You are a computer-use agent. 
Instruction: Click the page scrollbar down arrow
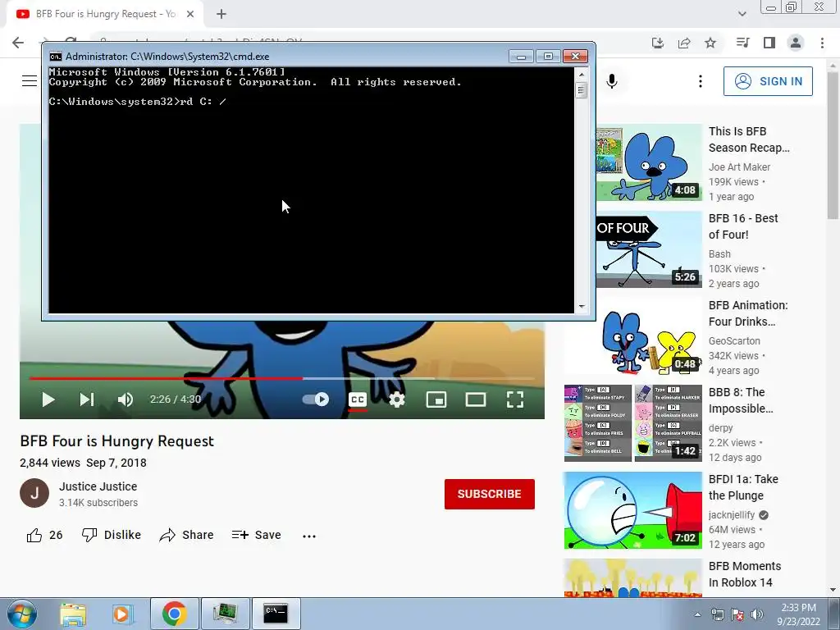pyautogui.click(x=833, y=589)
